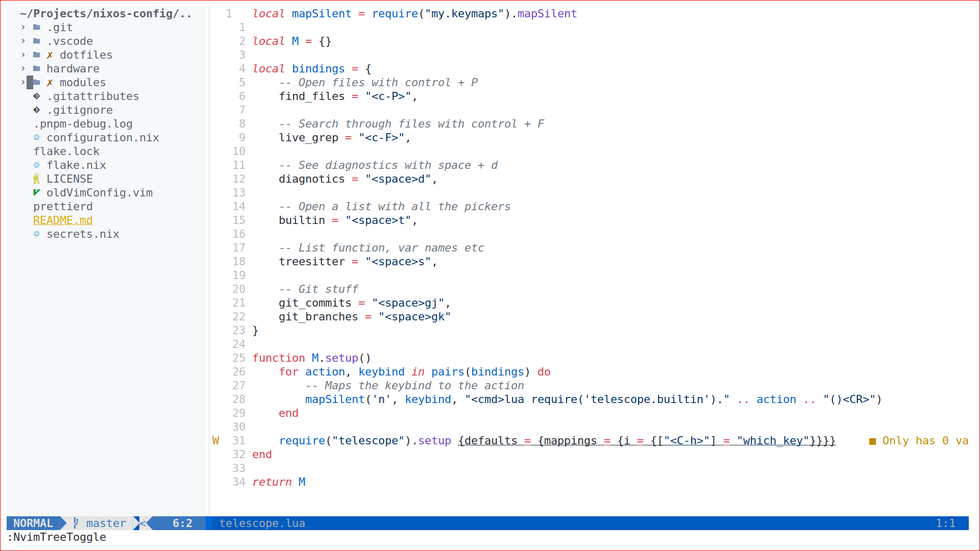Viewport: 980px width, 551px height.
Task: Open the .gitattributes file
Action: click(93, 96)
